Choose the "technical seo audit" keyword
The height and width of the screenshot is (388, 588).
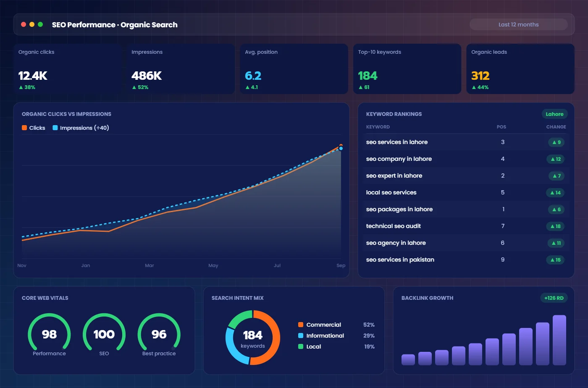click(394, 226)
